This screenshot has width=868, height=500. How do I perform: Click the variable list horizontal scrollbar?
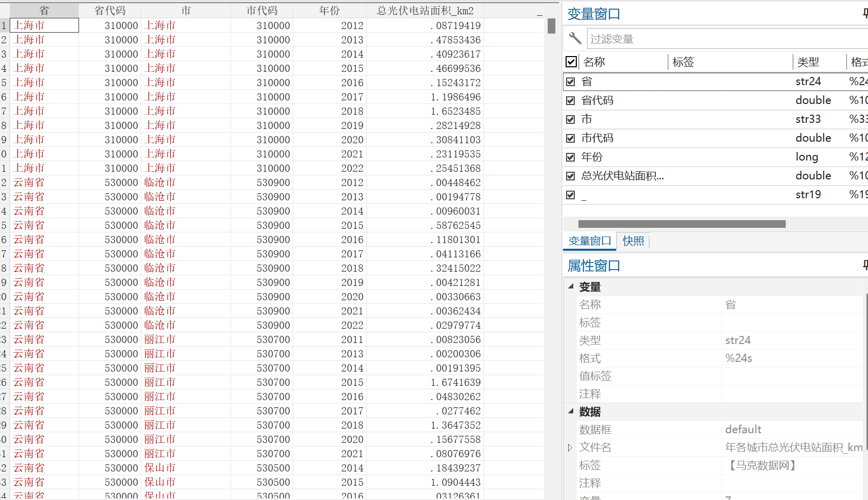(682, 224)
